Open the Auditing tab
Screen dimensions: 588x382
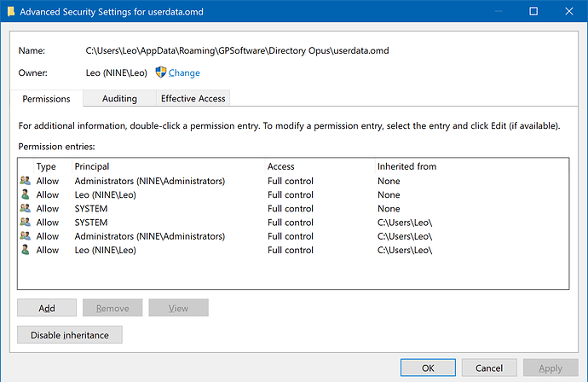119,98
